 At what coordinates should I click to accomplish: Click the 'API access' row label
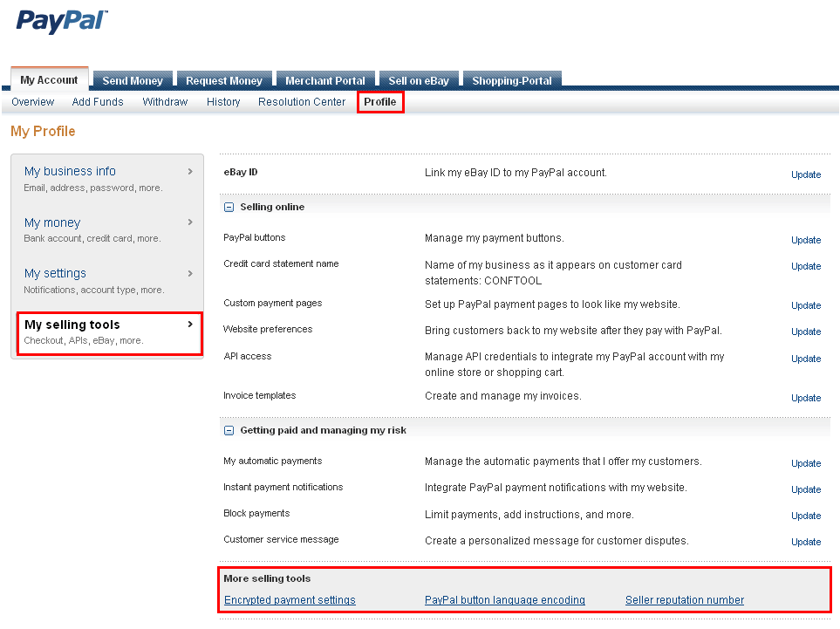[x=248, y=356]
